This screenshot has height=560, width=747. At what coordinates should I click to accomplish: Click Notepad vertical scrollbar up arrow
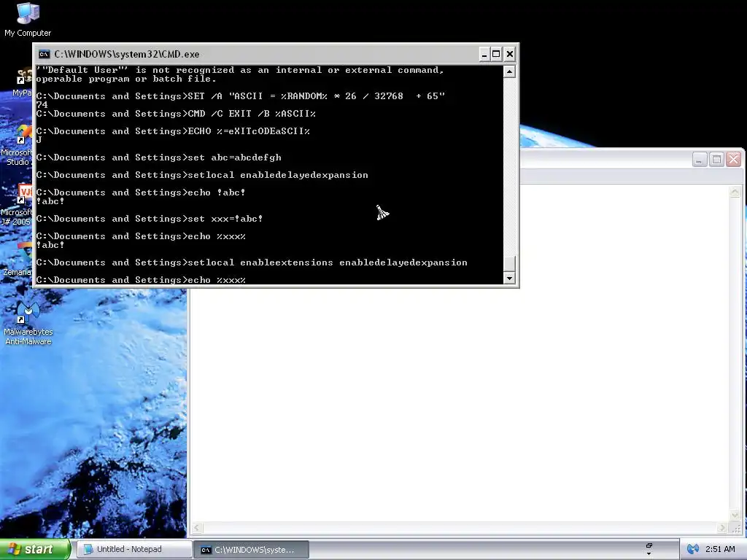point(735,192)
